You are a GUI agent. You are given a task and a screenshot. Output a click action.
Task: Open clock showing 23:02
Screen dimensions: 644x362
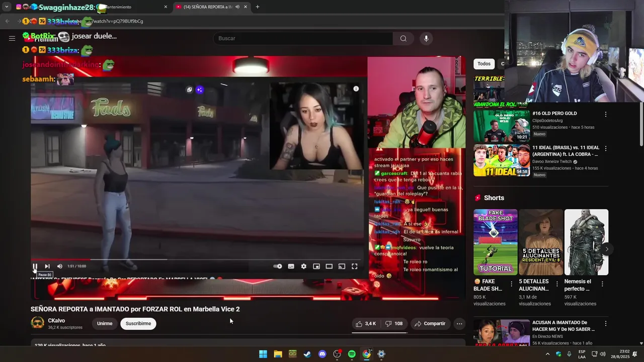click(x=620, y=354)
